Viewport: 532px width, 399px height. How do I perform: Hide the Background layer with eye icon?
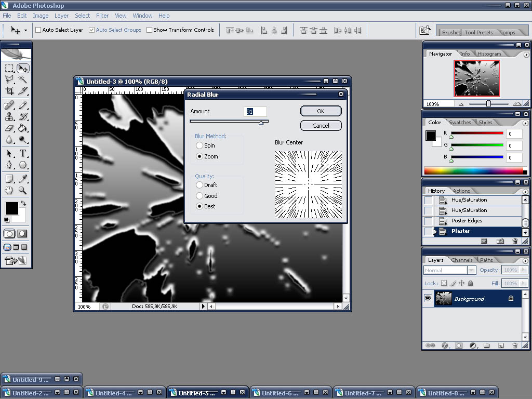(428, 299)
